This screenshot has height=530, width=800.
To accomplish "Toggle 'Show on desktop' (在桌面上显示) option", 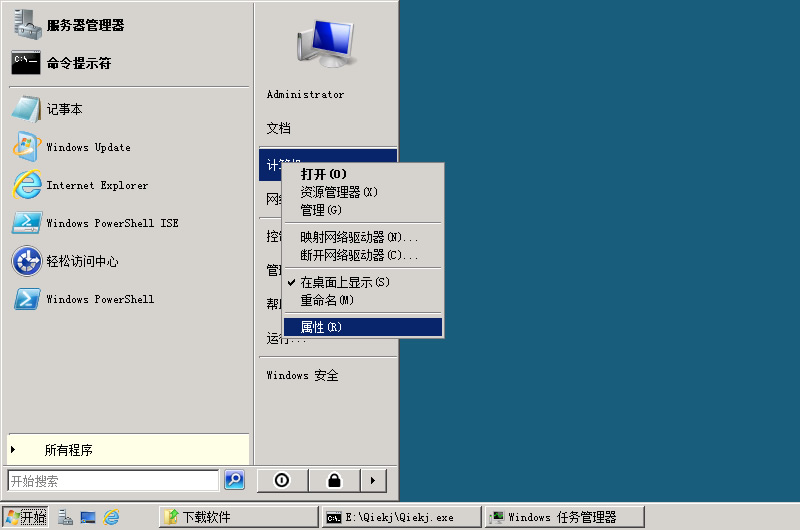I will [345, 283].
